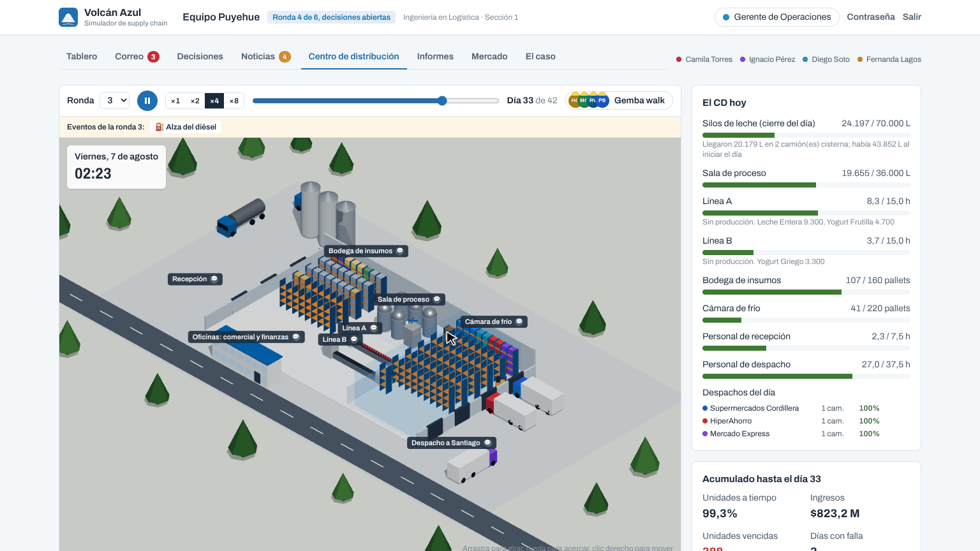Image resolution: width=980 pixels, height=551 pixels.
Task: Click the purple truck at Despacho a Santiago
Action: pyautogui.click(x=472, y=465)
